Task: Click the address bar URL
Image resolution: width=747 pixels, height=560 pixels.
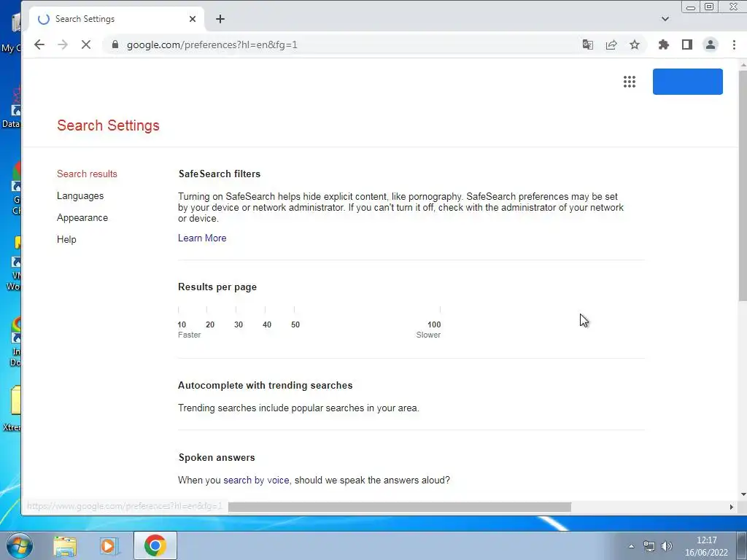Action: (212, 44)
